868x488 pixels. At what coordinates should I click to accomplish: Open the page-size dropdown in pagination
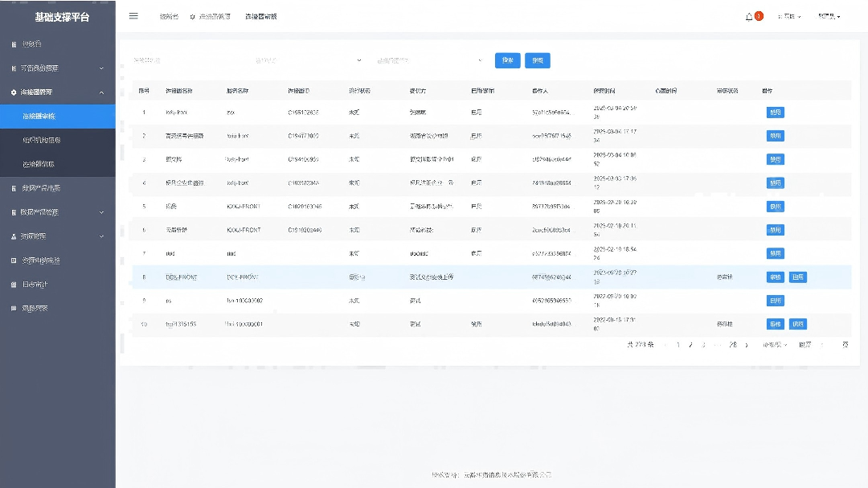[x=775, y=345]
